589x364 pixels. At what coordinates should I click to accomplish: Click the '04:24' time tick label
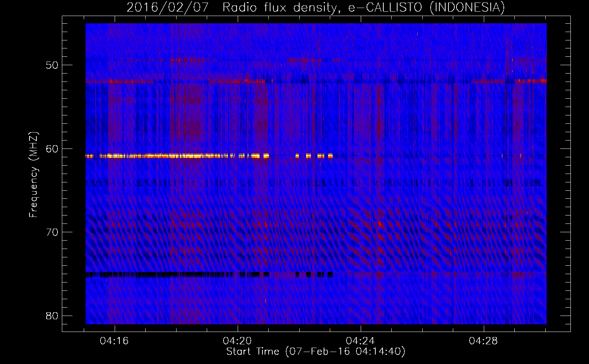[360, 341]
